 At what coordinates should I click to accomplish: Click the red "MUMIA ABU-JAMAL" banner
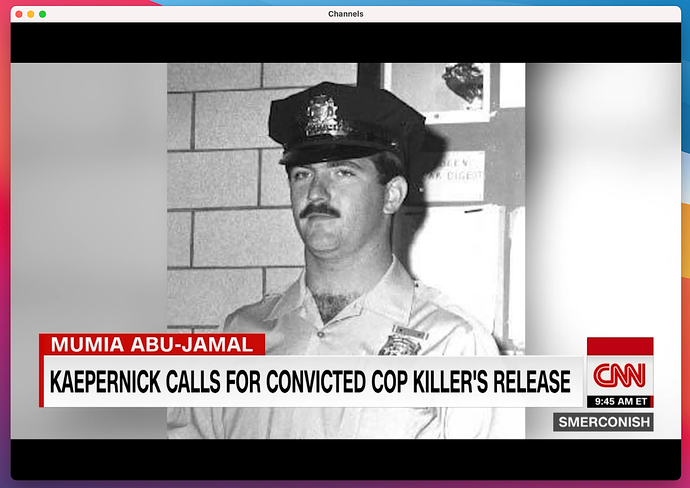(152, 345)
